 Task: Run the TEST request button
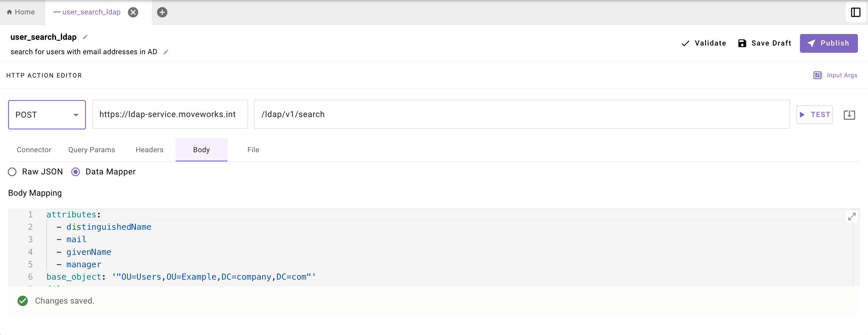[814, 114]
